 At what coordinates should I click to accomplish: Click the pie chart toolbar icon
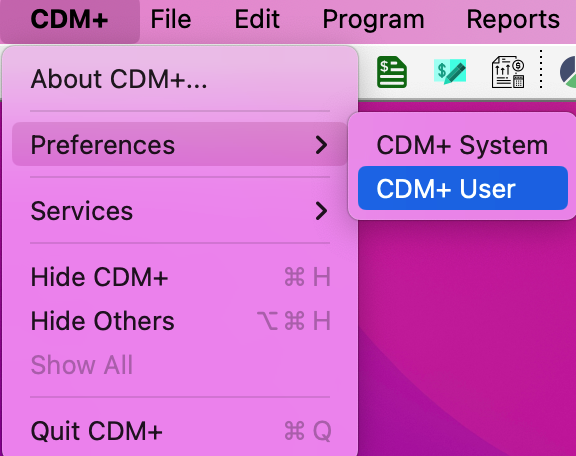click(568, 72)
